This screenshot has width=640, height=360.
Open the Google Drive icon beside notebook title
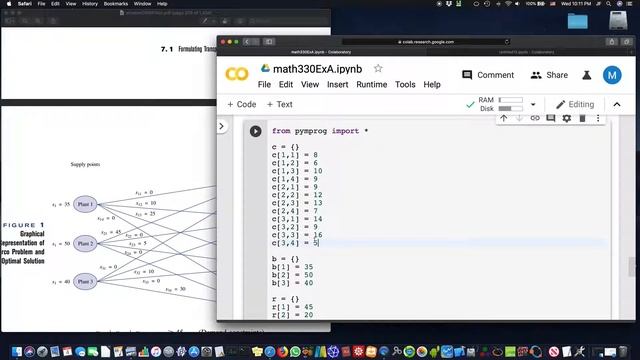tap(265, 69)
